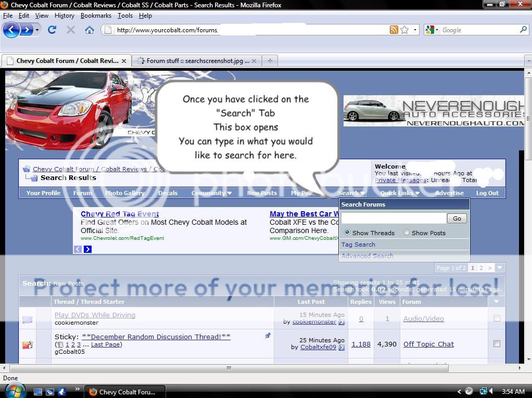Viewport: 532px width, 398px height.
Task: Click the search magnifier icon in Google box
Action: tap(523, 30)
